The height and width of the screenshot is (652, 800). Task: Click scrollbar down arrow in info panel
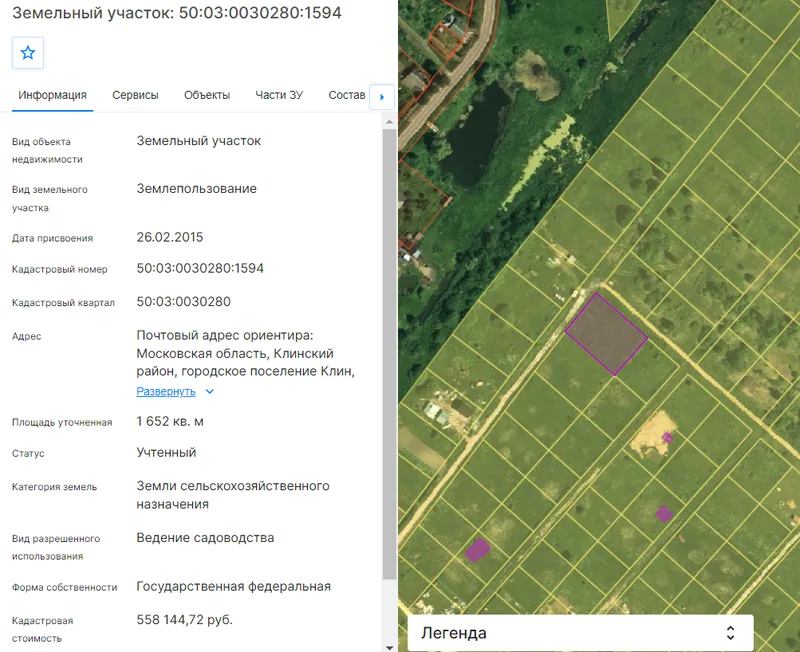(389, 647)
